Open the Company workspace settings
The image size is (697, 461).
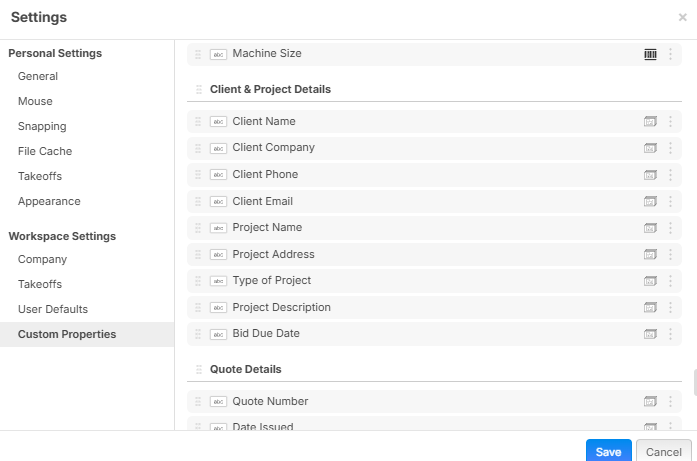pyautogui.click(x=43, y=259)
